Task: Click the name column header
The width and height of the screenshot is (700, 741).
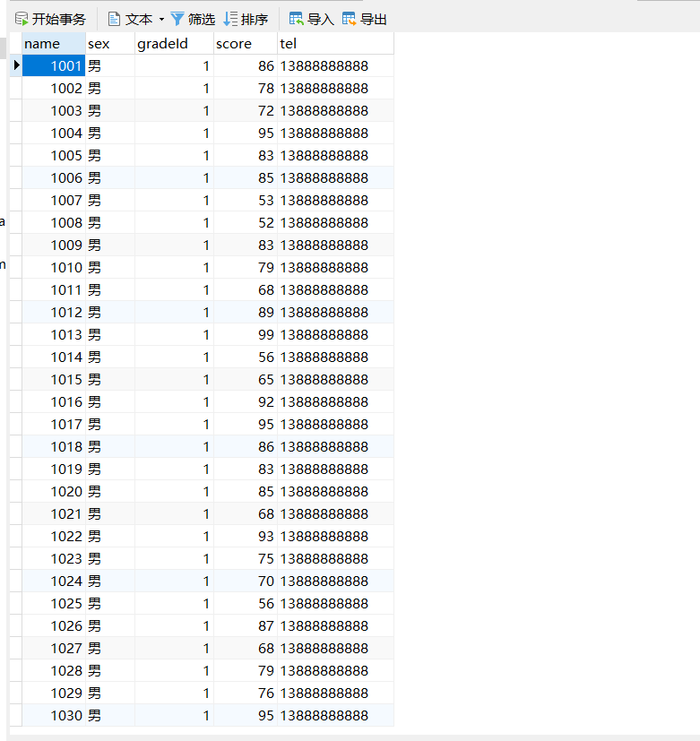Action: pos(54,44)
